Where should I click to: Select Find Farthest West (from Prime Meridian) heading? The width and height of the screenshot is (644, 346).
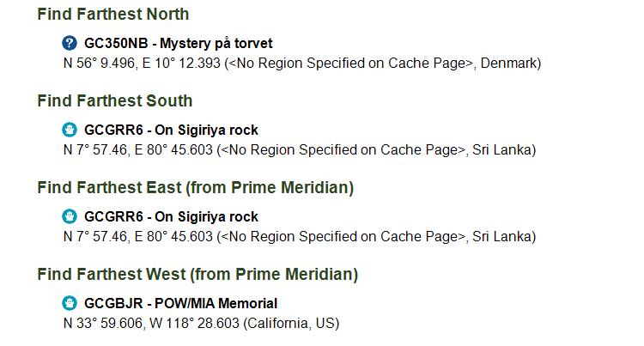click(x=197, y=274)
